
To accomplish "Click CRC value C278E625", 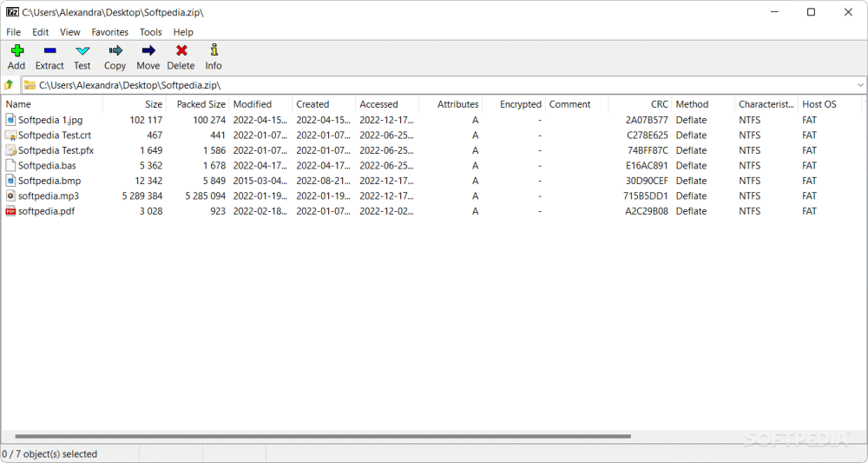I will click(648, 136).
